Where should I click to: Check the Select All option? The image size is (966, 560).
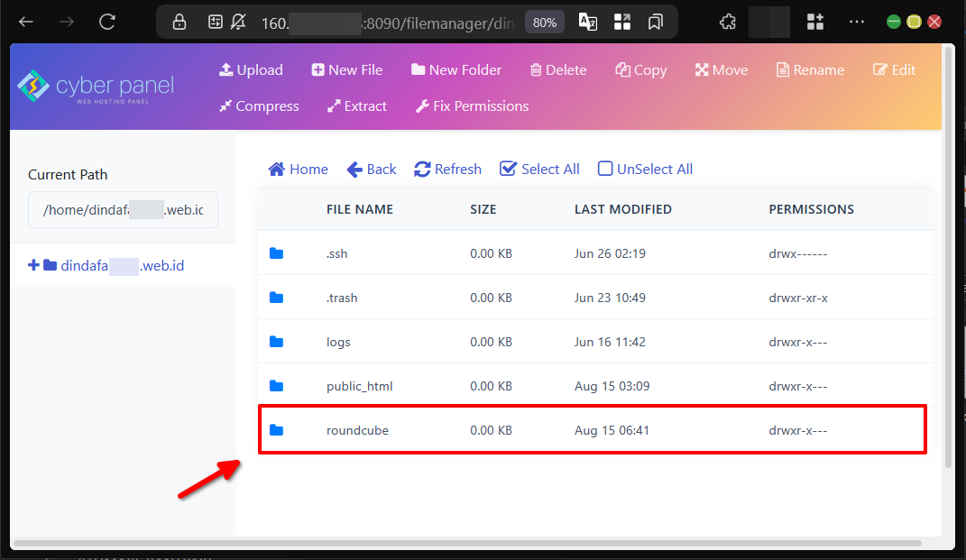(508, 169)
